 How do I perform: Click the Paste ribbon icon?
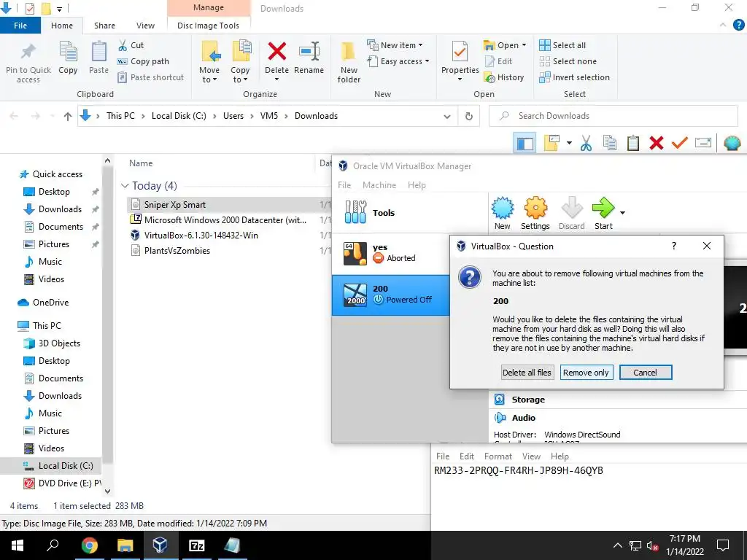pyautogui.click(x=98, y=52)
